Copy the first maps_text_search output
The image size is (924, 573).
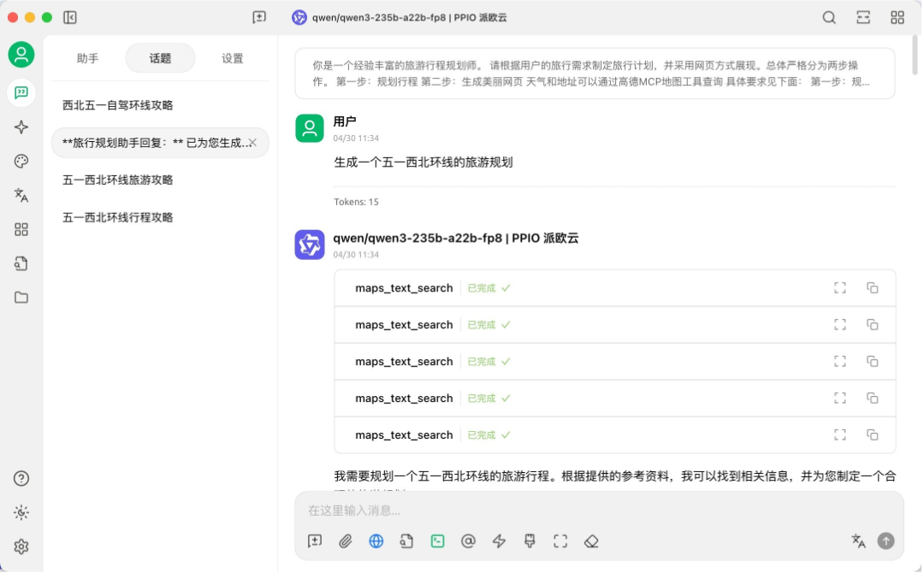(x=872, y=288)
